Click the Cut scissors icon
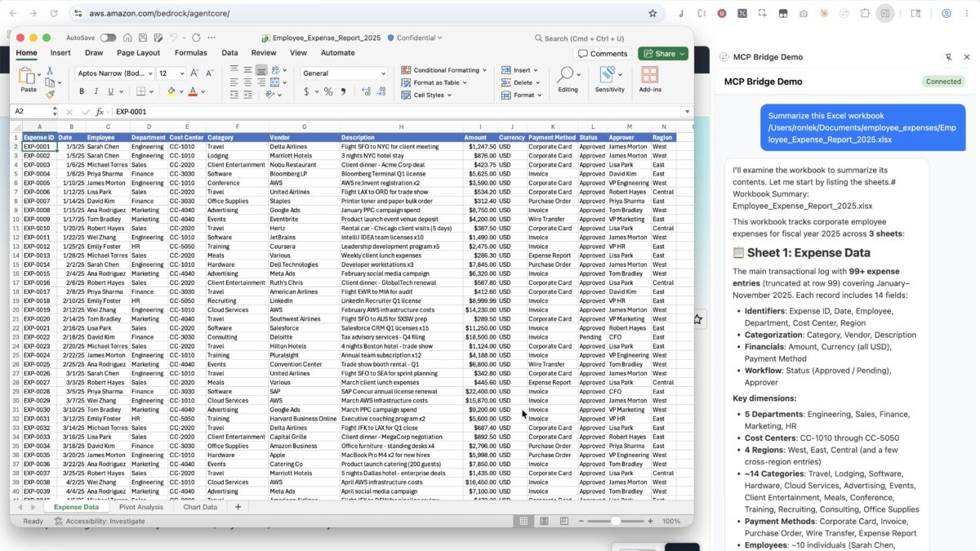The image size is (980, 551). pyautogui.click(x=49, y=71)
